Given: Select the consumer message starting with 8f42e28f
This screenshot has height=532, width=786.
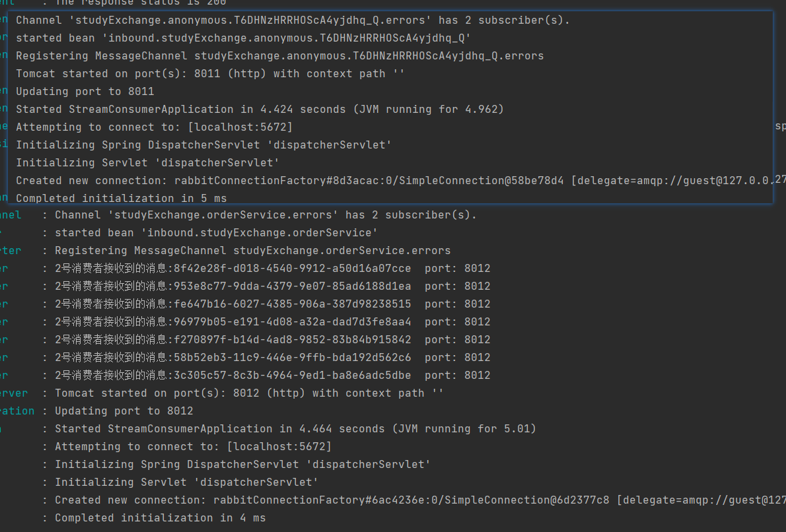Looking at the screenshot, I should tap(272, 269).
